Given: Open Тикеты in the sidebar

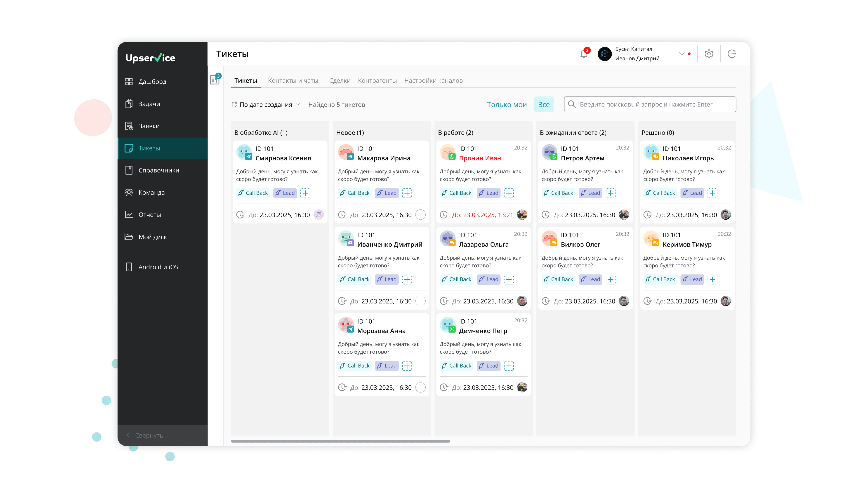Looking at the screenshot, I should point(163,148).
